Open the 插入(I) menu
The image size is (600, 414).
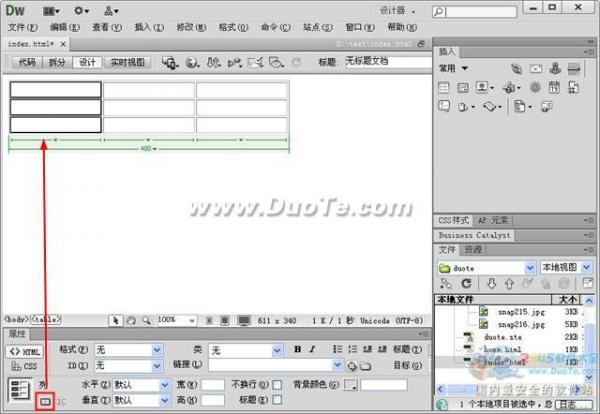tap(146, 27)
